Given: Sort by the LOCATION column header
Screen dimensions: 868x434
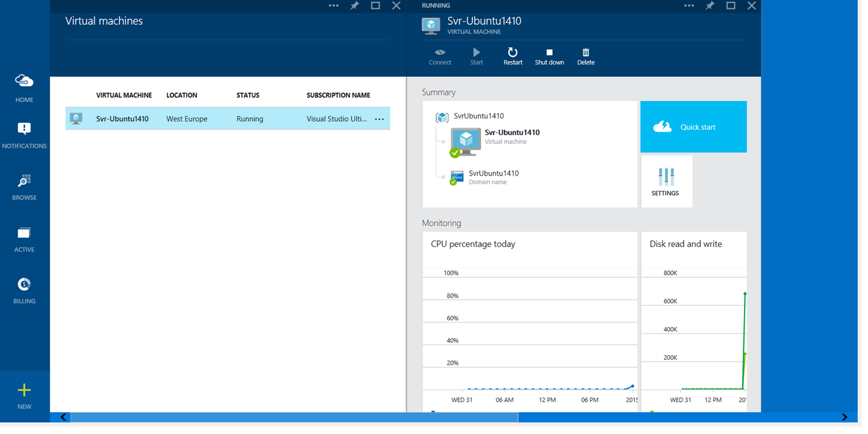Looking at the screenshot, I should 182,95.
